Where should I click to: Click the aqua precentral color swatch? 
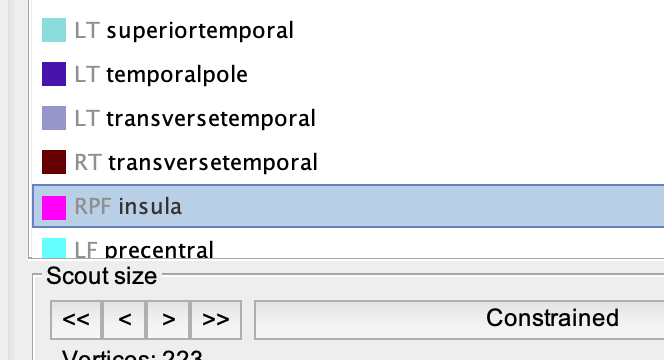point(54,248)
